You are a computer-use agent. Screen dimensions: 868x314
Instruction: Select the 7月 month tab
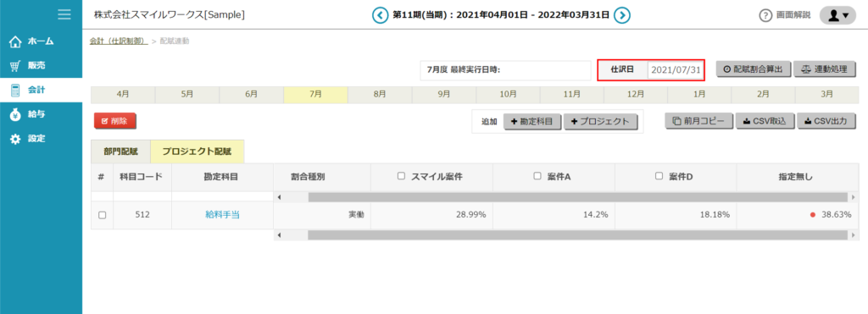click(315, 95)
